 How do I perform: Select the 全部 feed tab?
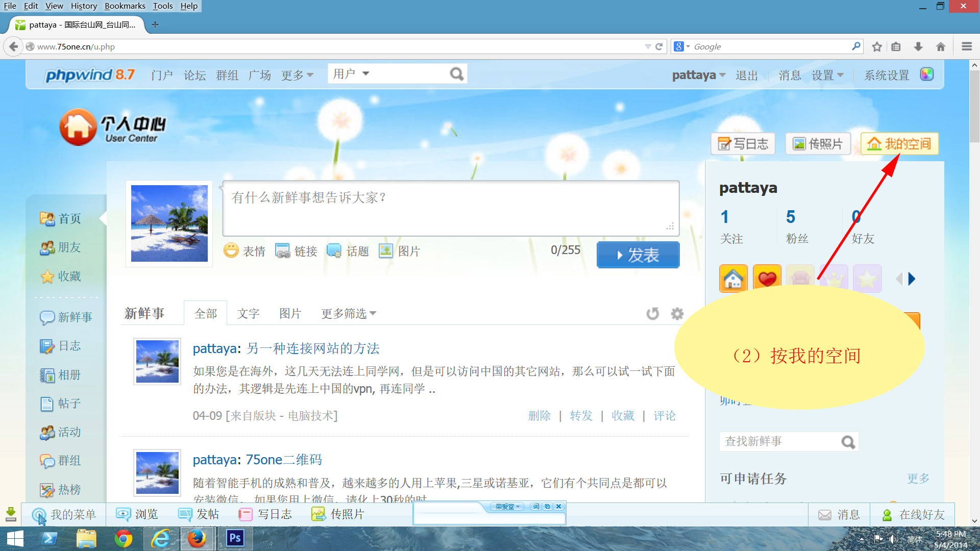[x=206, y=313]
